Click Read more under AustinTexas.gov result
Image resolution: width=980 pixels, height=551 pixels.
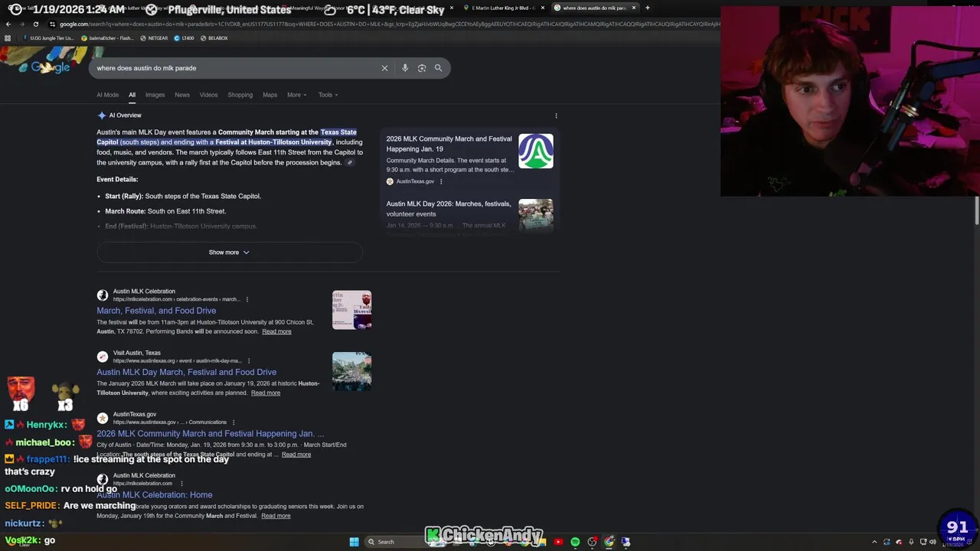tap(296, 455)
